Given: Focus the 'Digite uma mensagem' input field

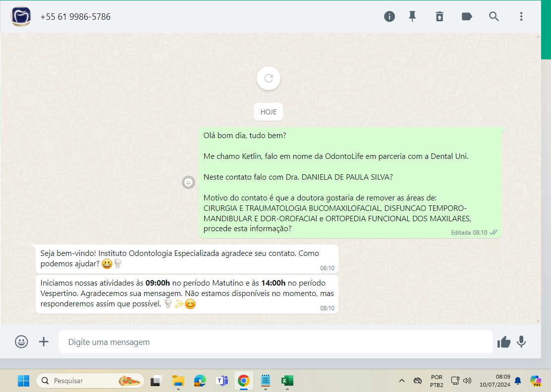Looking at the screenshot, I should point(276,342).
